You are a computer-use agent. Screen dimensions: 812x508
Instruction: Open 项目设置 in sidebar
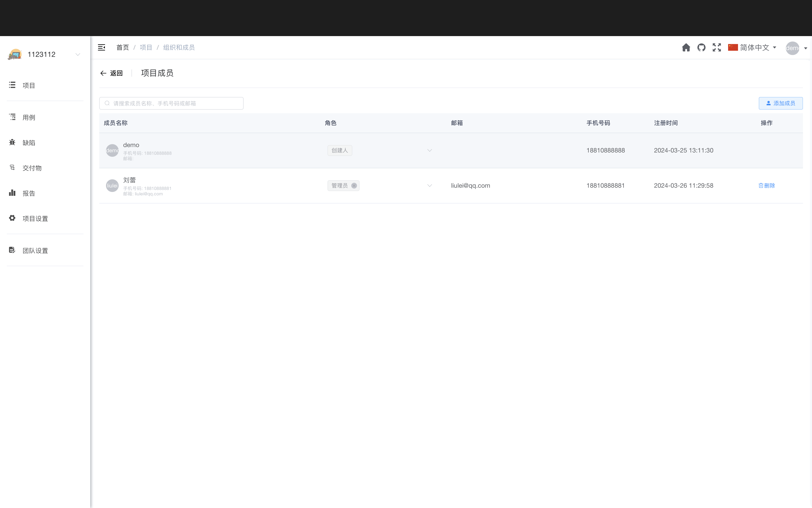point(35,218)
